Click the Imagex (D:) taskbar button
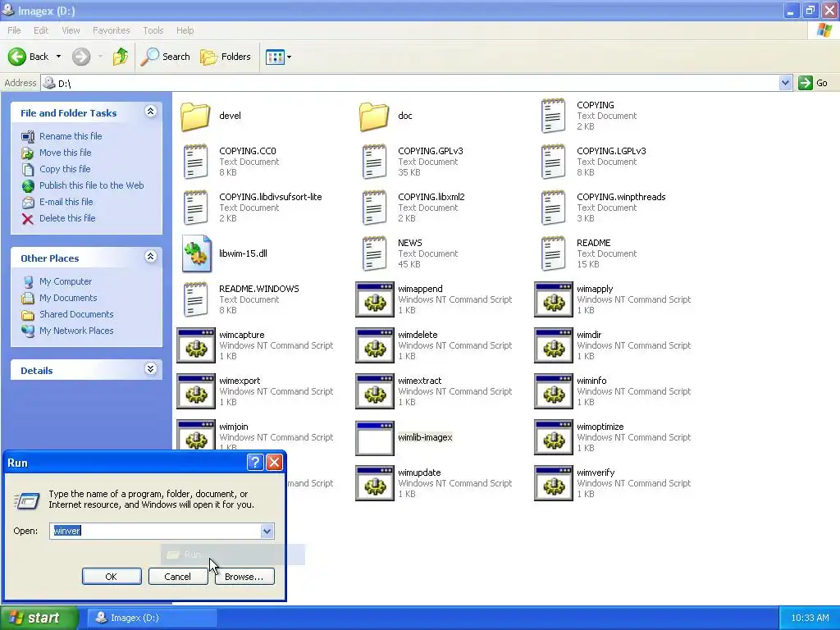This screenshot has width=840, height=630. click(x=152, y=618)
